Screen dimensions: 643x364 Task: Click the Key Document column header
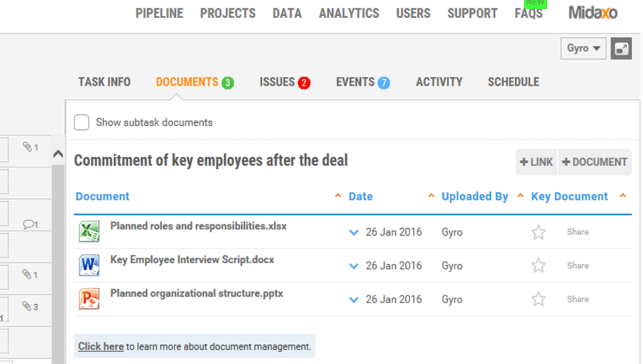click(570, 197)
